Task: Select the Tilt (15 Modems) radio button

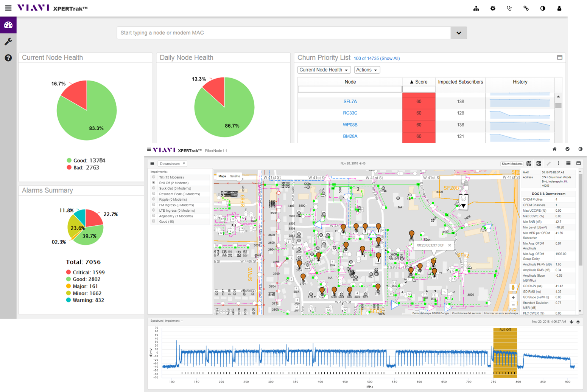Action: click(154, 177)
